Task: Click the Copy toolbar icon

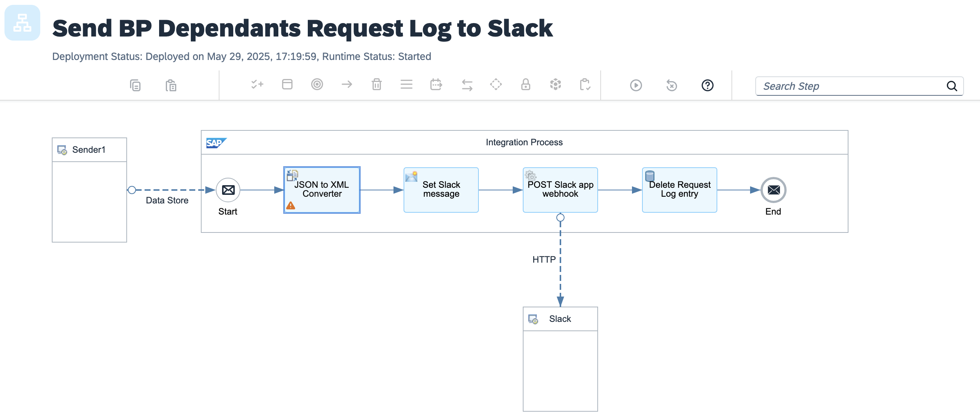Action: [x=135, y=85]
